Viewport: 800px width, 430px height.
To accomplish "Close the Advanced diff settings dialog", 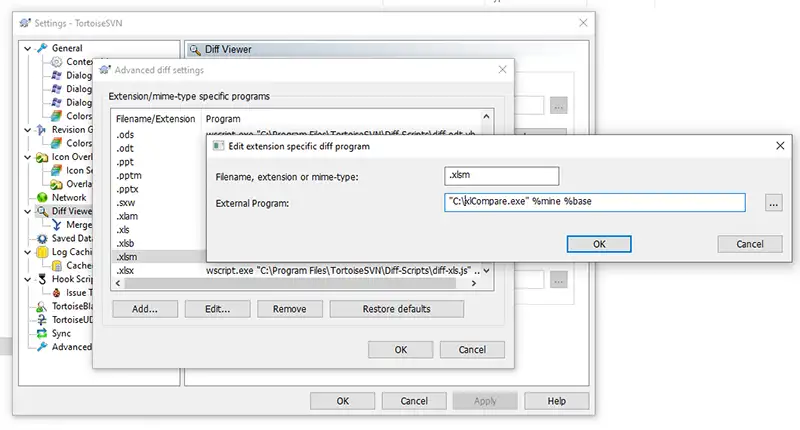I will coord(503,70).
